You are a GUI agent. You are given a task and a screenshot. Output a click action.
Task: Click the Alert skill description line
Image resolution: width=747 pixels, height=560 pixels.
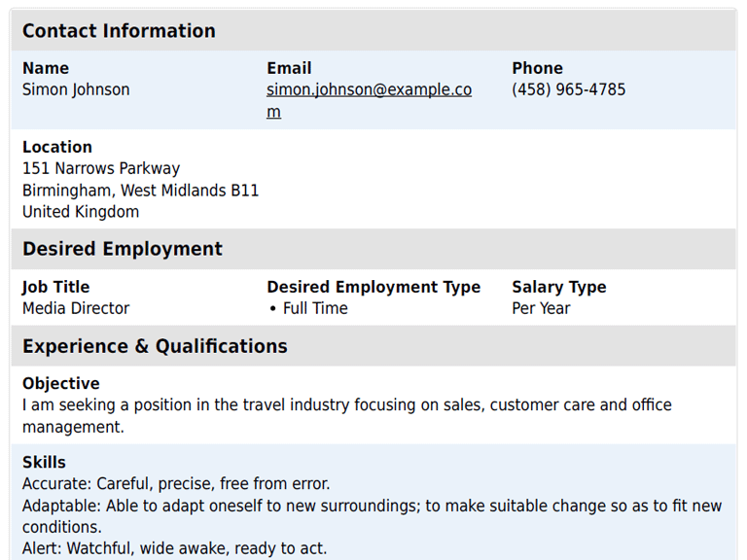point(174,548)
